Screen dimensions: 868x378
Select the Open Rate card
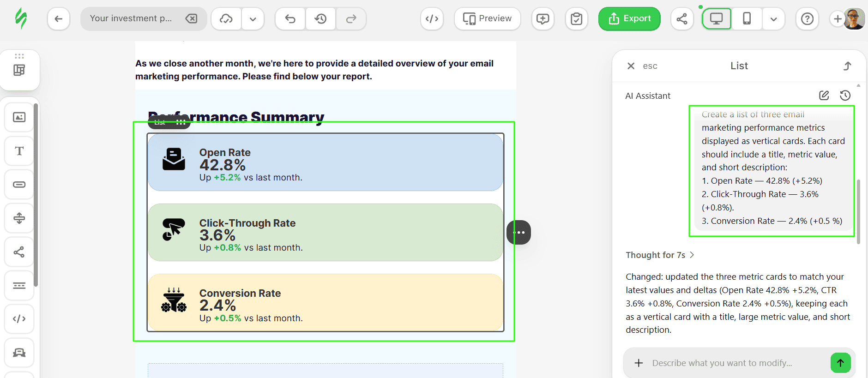pyautogui.click(x=325, y=162)
